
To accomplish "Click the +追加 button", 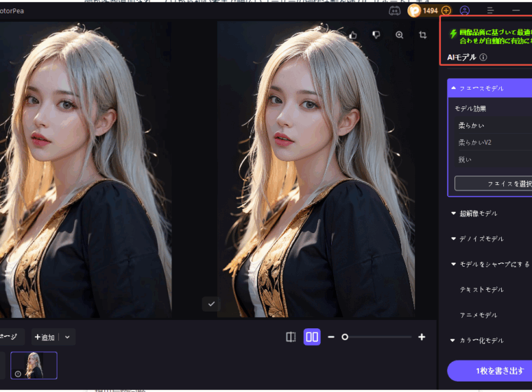I will coord(45,337).
